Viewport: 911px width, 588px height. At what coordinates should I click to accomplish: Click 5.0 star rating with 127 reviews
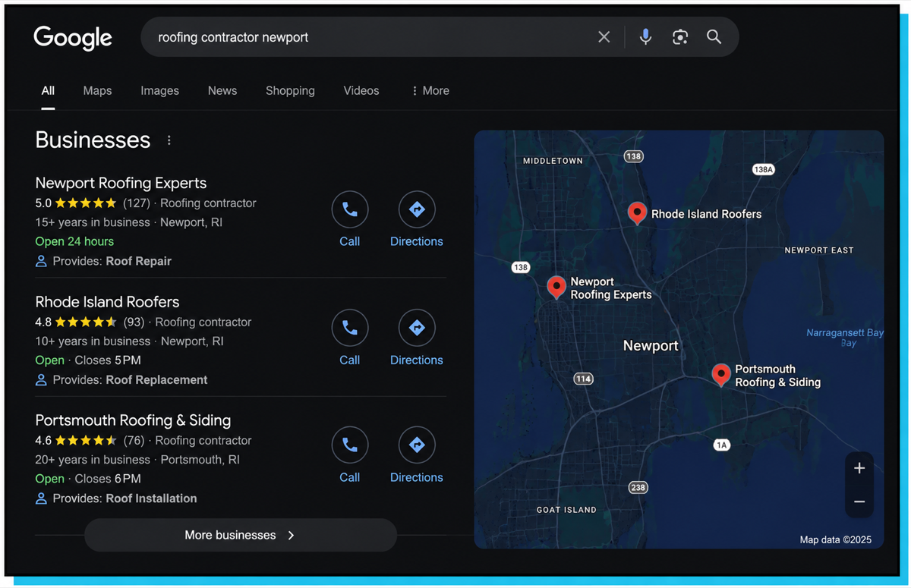tap(93, 203)
